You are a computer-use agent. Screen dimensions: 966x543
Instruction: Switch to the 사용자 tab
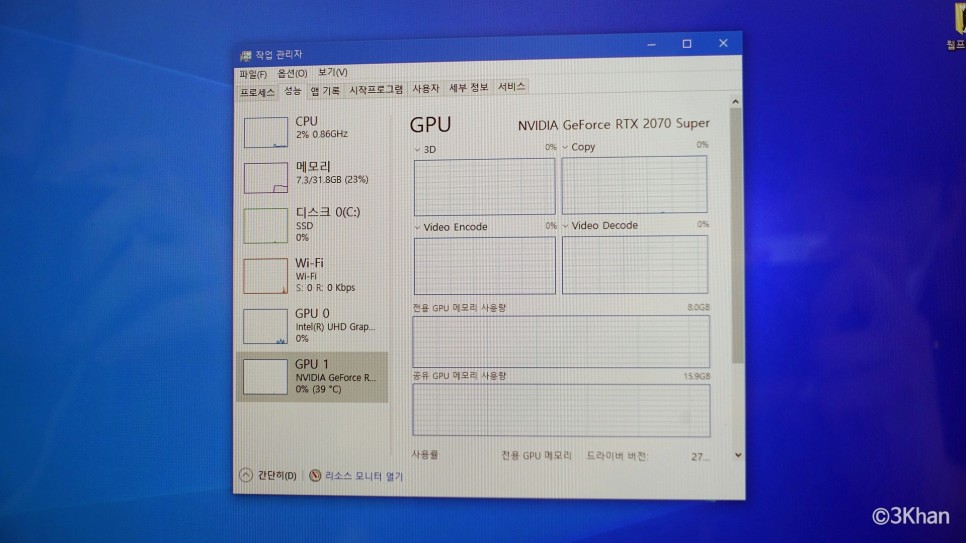point(426,89)
